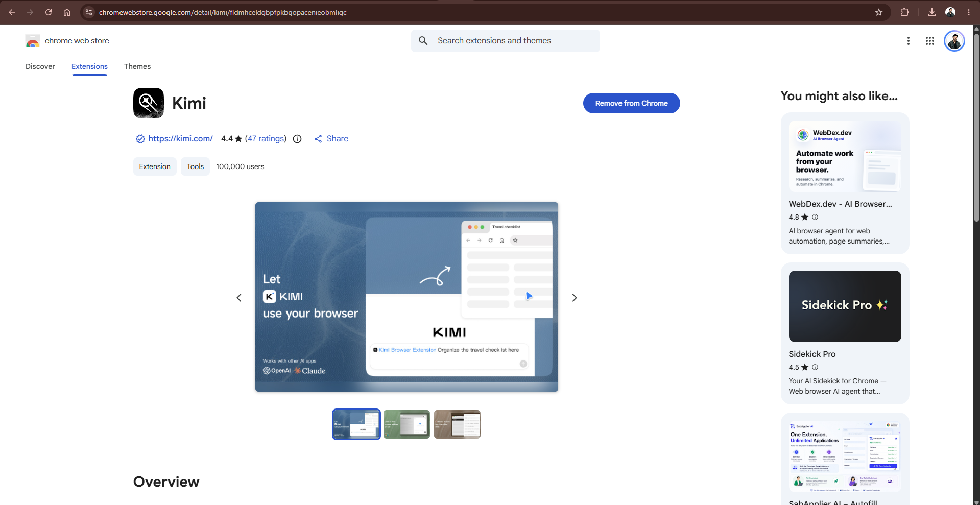Click the verified publisher badge icon
Viewport: 980px width, 505px height.
pos(140,139)
